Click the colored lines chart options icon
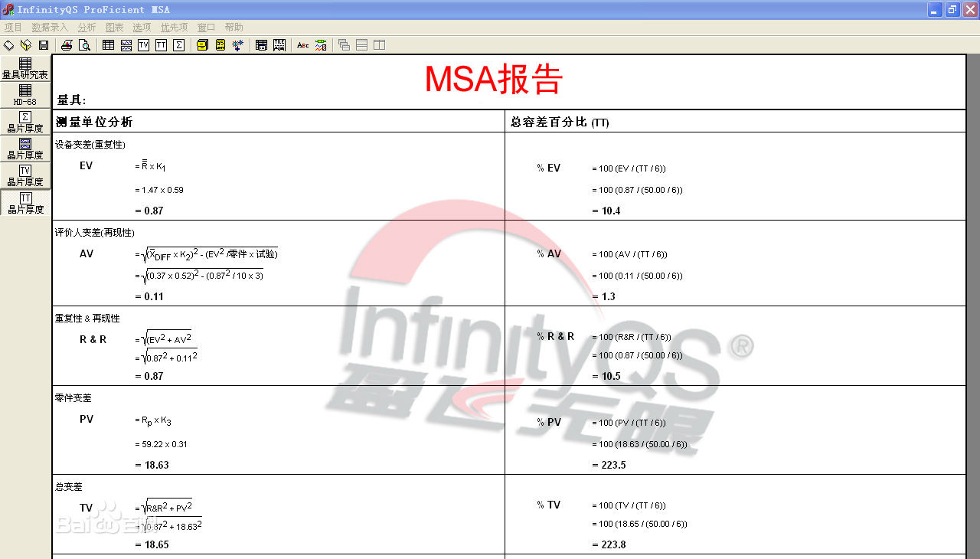980x559 pixels. (x=321, y=45)
